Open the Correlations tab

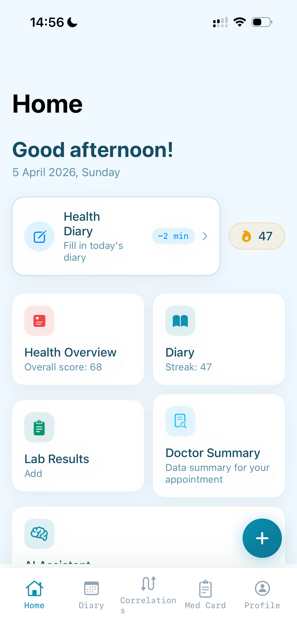click(x=148, y=594)
